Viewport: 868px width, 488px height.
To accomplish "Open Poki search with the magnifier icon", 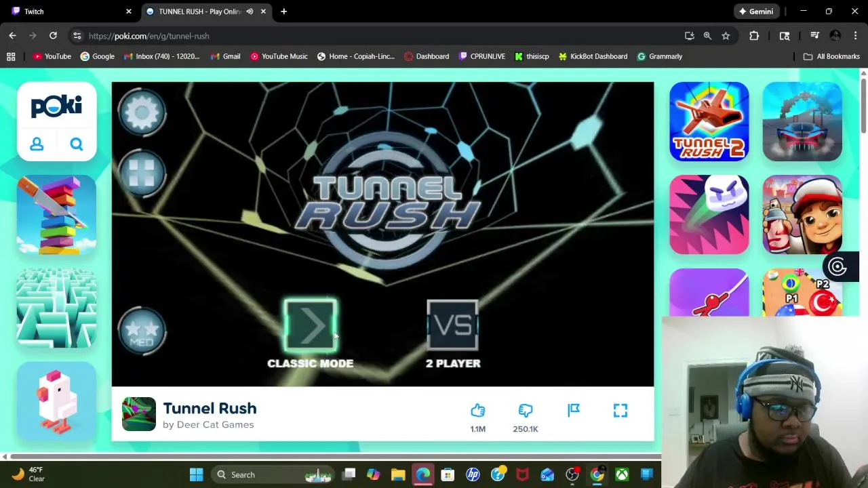I will pyautogui.click(x=77, y=144).
